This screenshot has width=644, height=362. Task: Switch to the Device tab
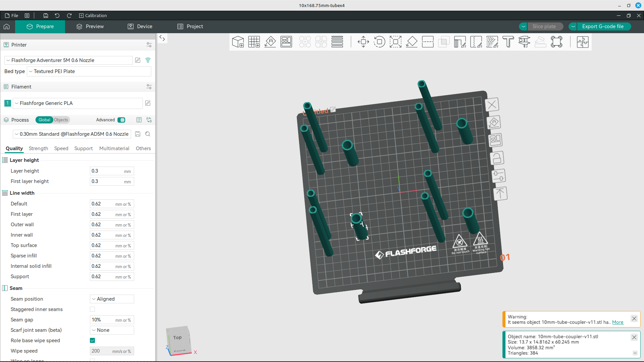coord(140,26)
